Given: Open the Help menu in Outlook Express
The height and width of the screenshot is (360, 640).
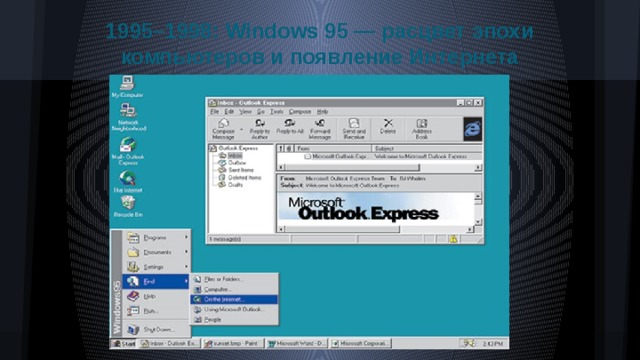Looking at the screenshot, I should (322, 111).
